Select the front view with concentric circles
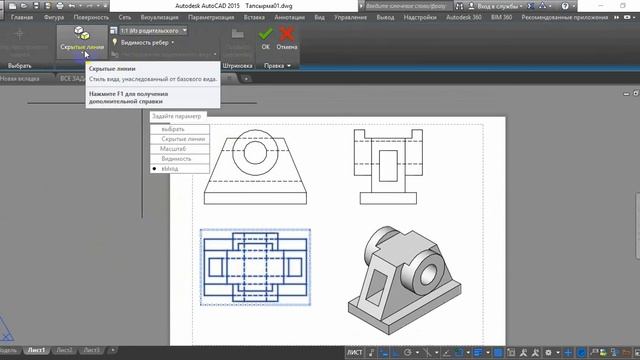The width and height of the screenshot is (640, 360). pyautogui.click(x=255, y=167)
